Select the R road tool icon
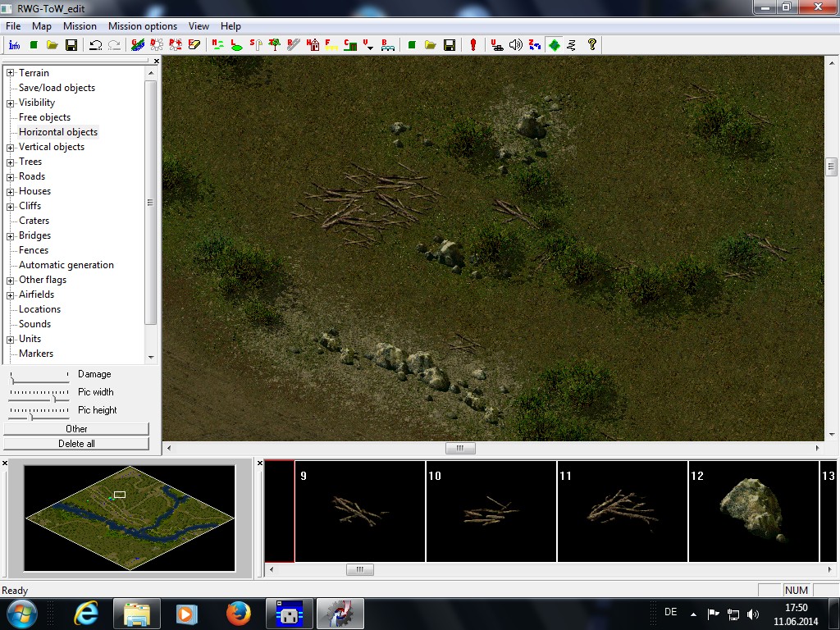 (x=293, y=45)
